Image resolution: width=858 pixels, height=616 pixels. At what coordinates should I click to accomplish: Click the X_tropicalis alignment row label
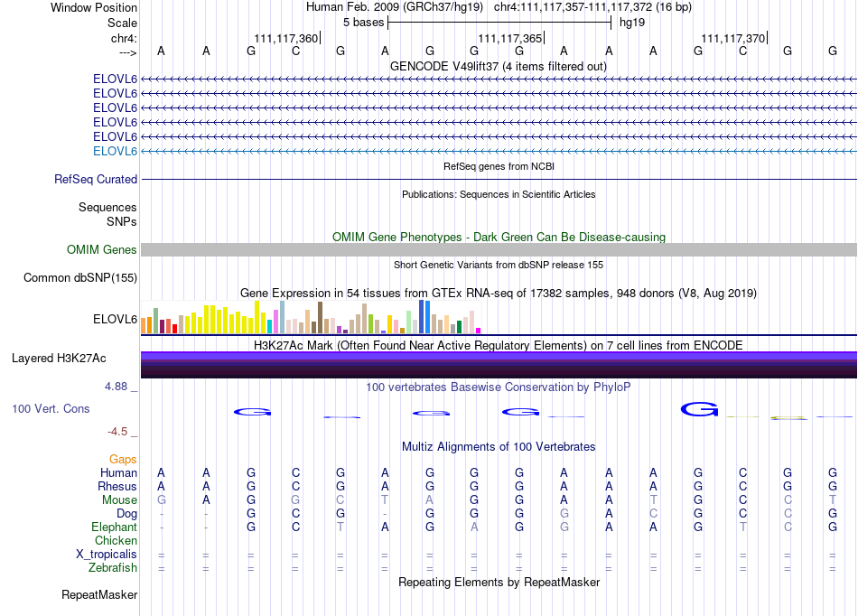coord(107,555)
